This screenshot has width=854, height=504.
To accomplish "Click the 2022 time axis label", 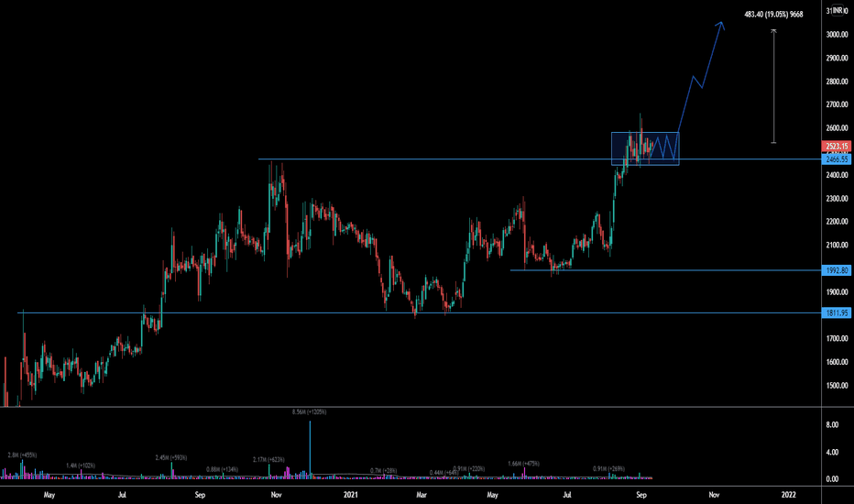I will (788, 495).
